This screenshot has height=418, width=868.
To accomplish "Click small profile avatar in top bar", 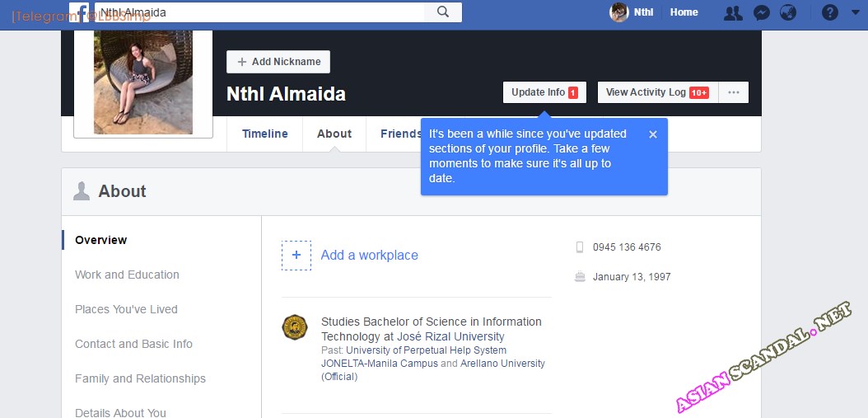I will pos(619,12).
